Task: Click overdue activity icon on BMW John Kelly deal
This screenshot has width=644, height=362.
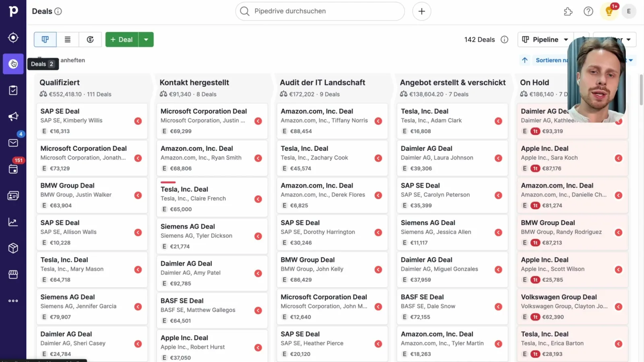Action: [x=378, y=269]
